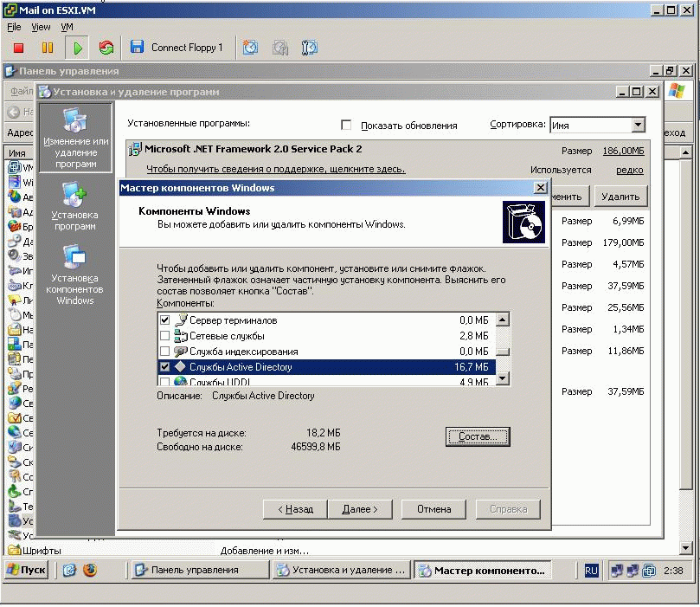Click the revert to snapshot icon

point(280,48)
